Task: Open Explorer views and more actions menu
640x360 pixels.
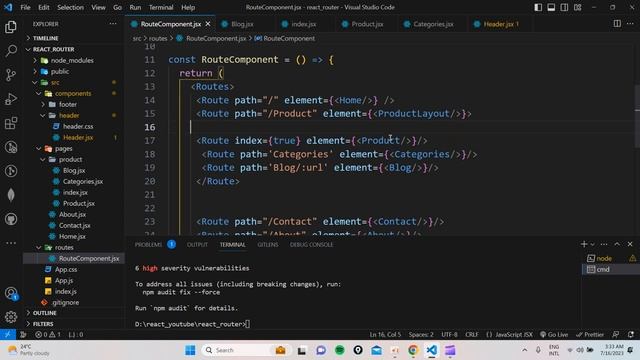Action: point(113,24)
